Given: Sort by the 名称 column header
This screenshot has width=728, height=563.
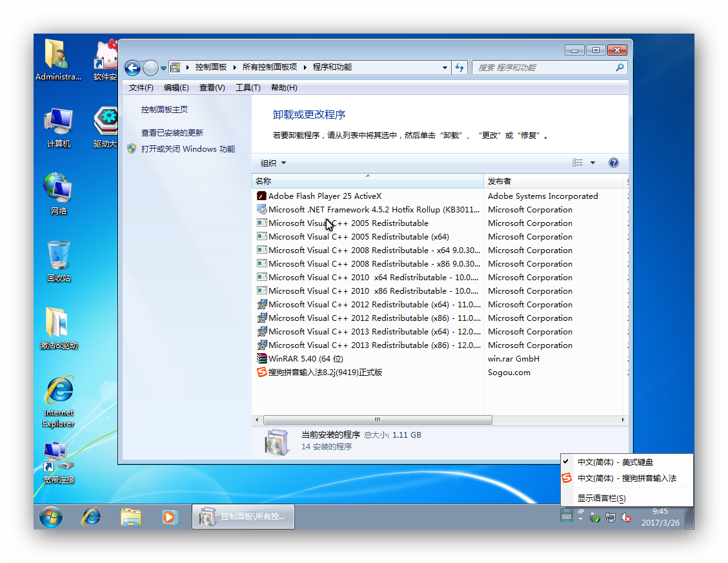Looking at the screenshot, I should pos(367,181).
